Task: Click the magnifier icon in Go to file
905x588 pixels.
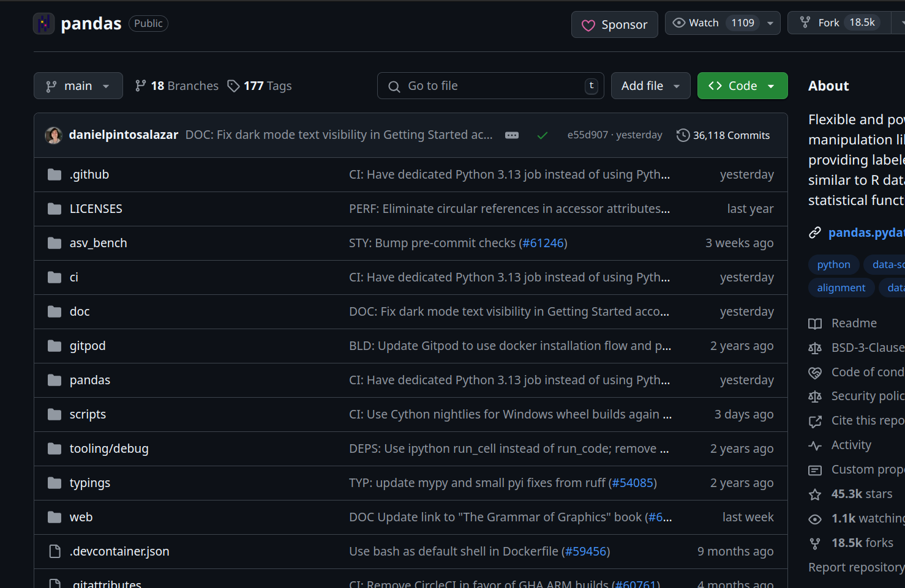Action: pos(394,86)
